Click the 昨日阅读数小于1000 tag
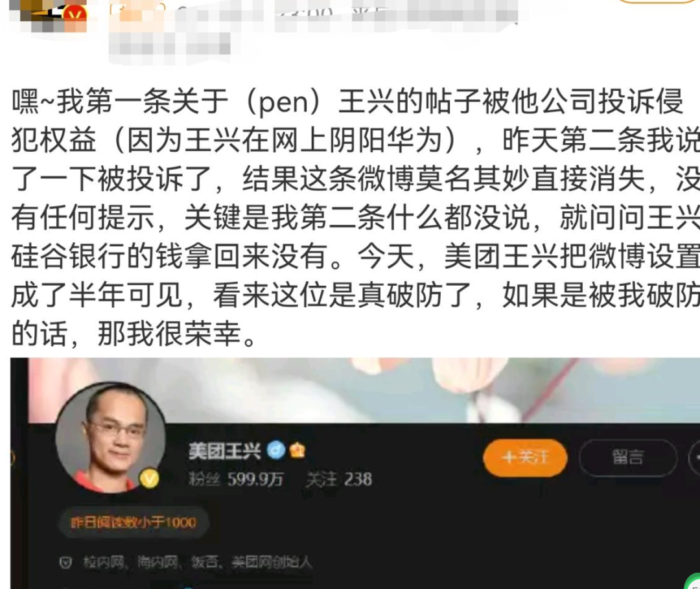The image size is (700, 589). tap(133, 522)
